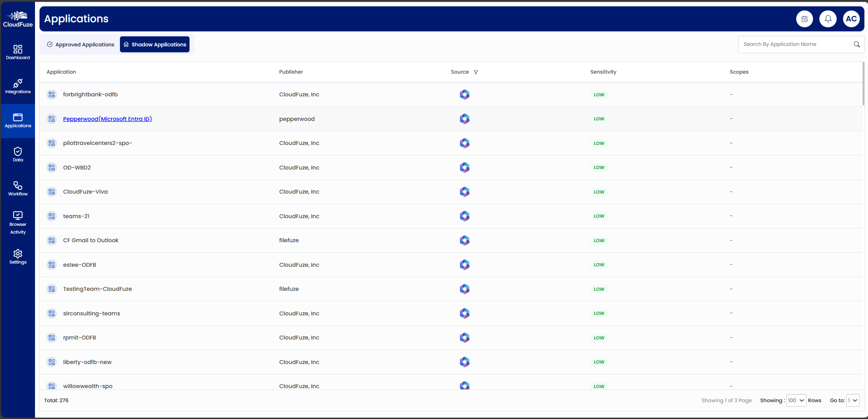The image size is (868, 419).
Task: Open Settings via the gear icon
Action: click(18, 255)
